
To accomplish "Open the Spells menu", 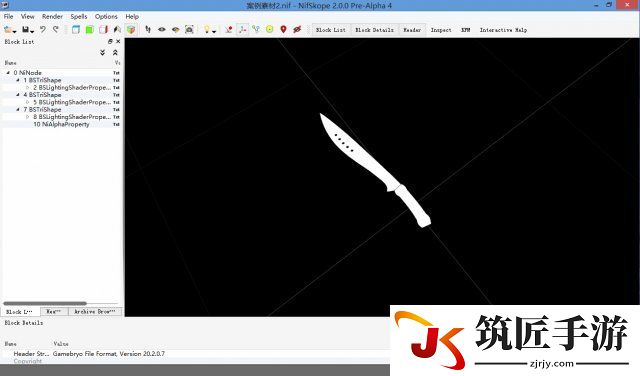I will coord(79,16).
